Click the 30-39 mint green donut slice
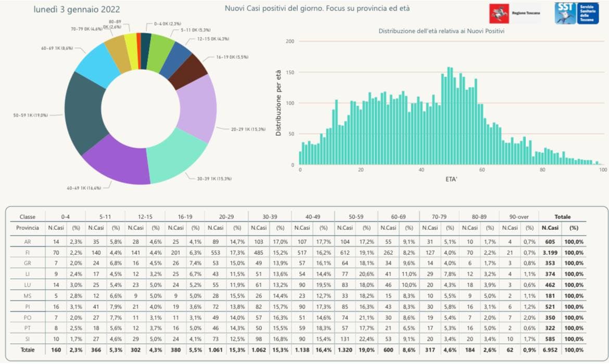 tap(177, 155)
